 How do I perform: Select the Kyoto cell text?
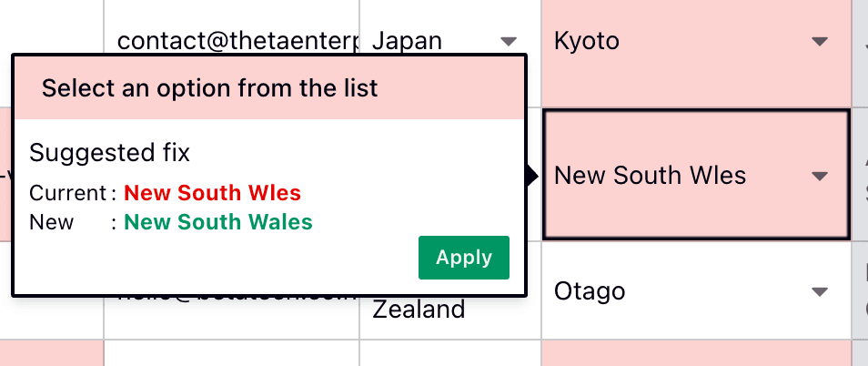[x=587, y=41]
